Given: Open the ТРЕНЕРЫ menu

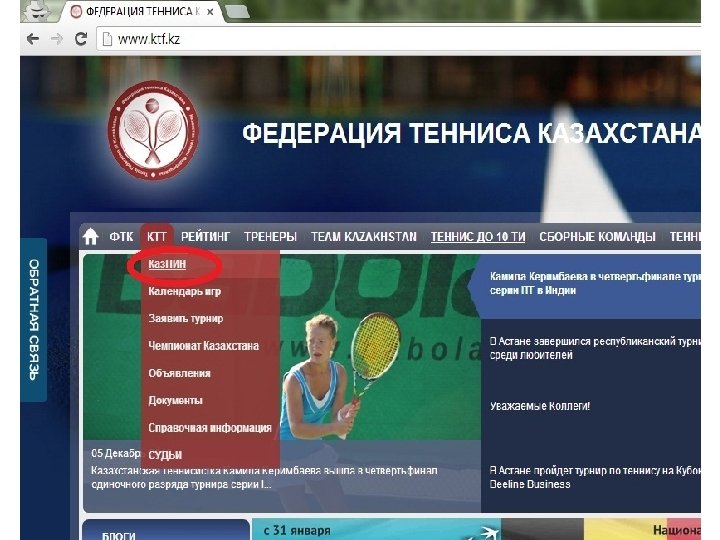Looking at the screenshot, I should [x=270, y=236].
